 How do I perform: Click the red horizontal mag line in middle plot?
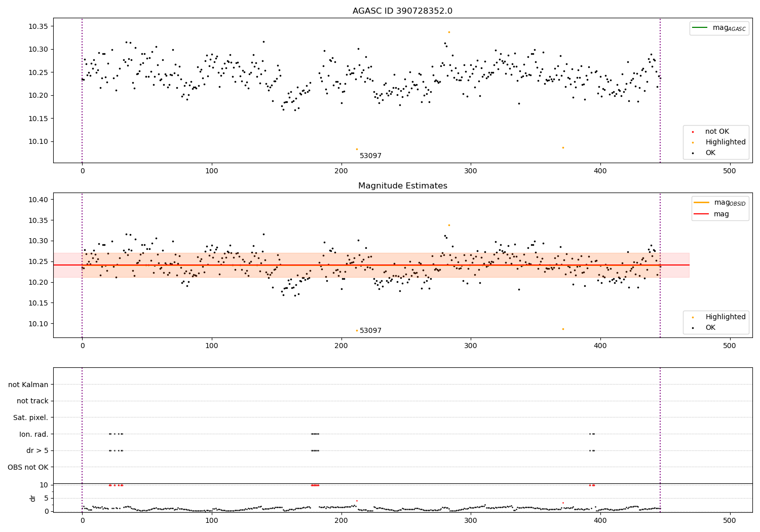pyautogui.click(x=371, y=265)
